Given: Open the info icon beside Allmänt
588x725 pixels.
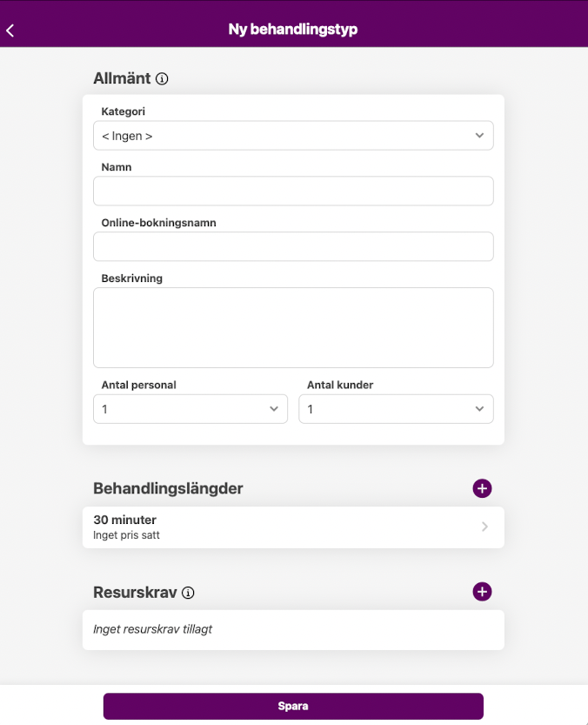Looking at the screenshot, I should 162,79.
